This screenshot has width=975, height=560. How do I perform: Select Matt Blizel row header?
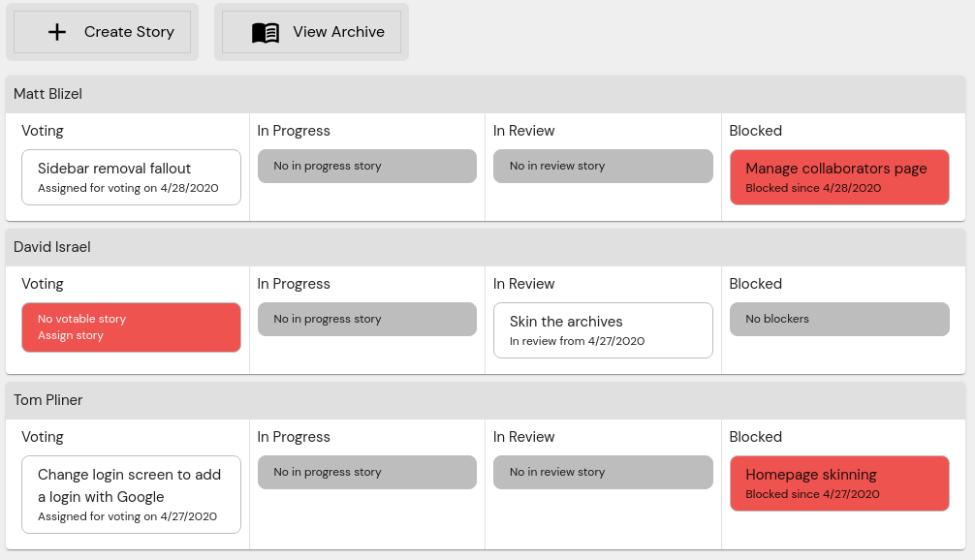coord(486,94)
